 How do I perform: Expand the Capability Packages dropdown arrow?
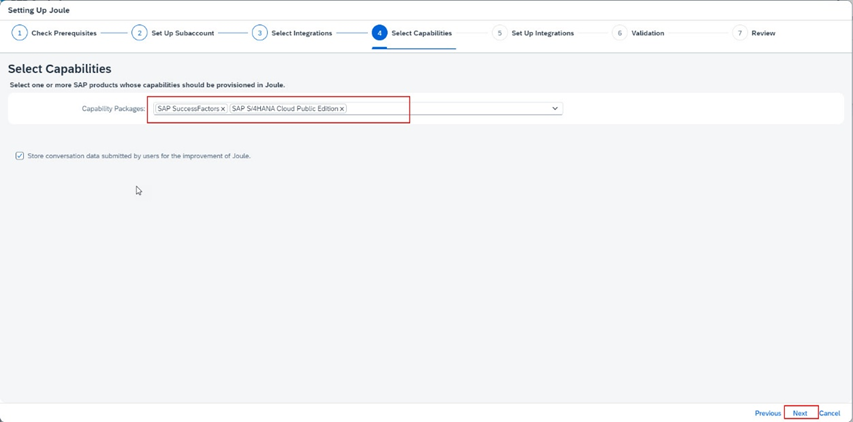pos(555,109)
